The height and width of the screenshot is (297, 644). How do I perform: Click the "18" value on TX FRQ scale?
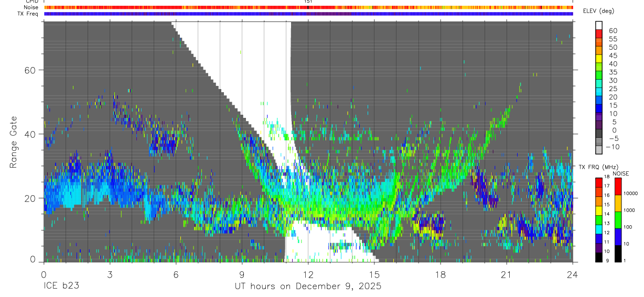coord(607,177)
